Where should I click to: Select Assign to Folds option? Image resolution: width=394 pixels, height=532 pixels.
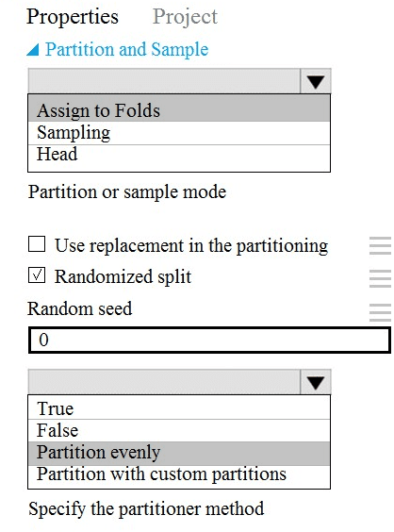[x=179, y=110]
